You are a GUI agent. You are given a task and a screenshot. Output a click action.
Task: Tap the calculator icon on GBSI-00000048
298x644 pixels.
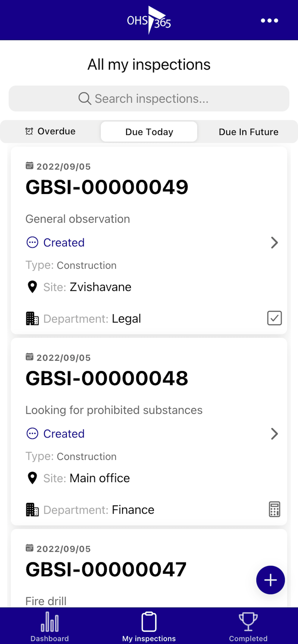pos(274,509)
